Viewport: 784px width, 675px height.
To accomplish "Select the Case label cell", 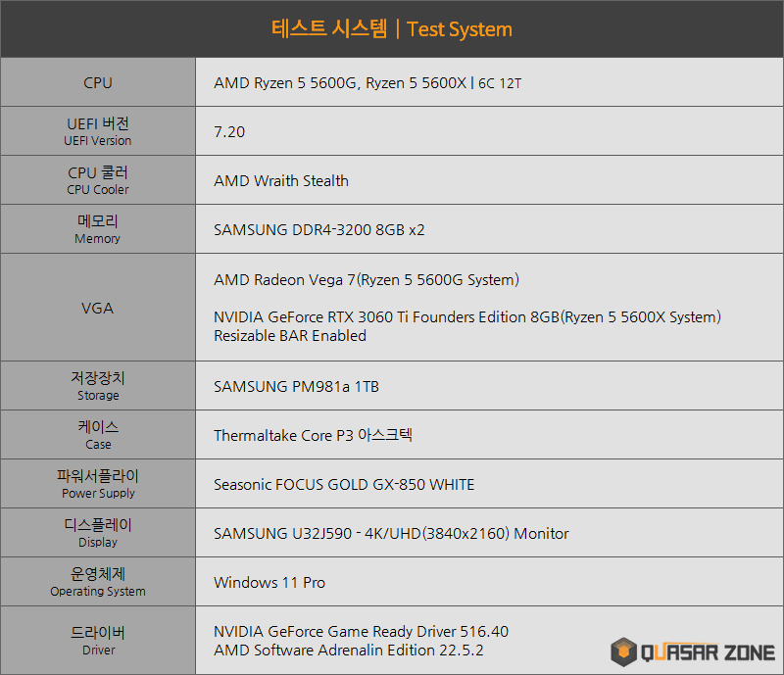I will click(x=98, y=435).
